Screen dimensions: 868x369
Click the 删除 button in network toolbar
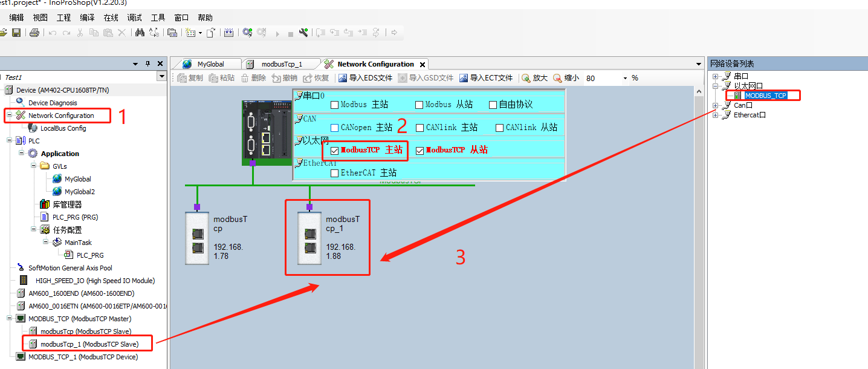click(253, 78)
